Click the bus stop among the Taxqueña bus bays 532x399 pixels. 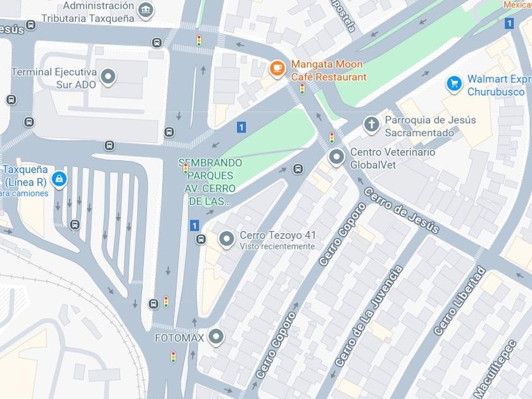tap(75, 225)
